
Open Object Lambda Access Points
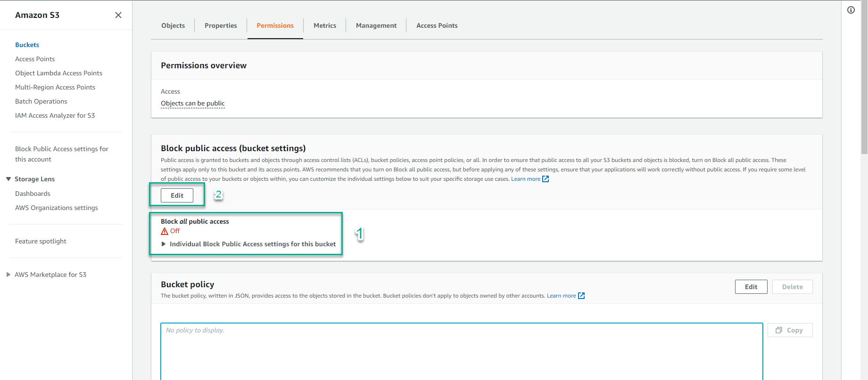click(x=58, y=73)
